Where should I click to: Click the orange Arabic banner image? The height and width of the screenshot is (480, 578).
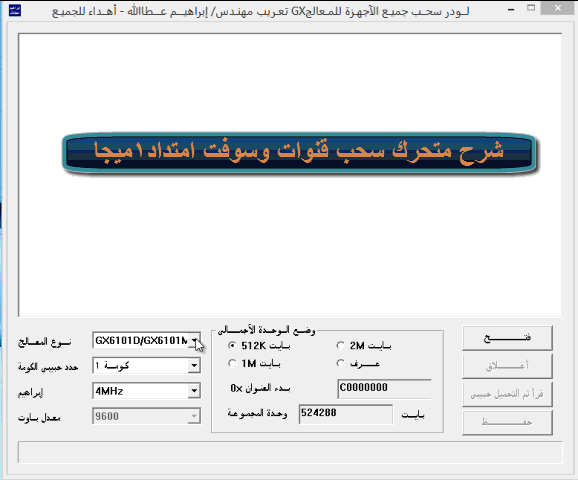click(x=299, y=153)
